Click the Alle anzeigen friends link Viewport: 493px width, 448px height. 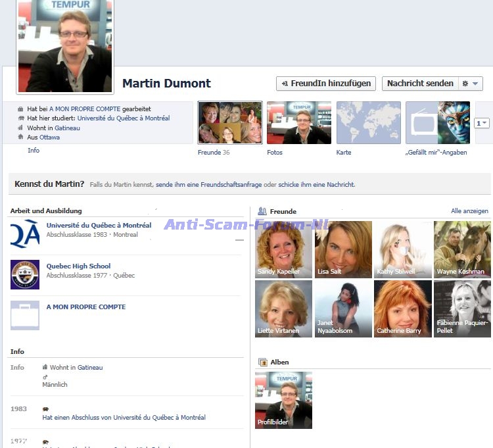click(x=469, y=211)
